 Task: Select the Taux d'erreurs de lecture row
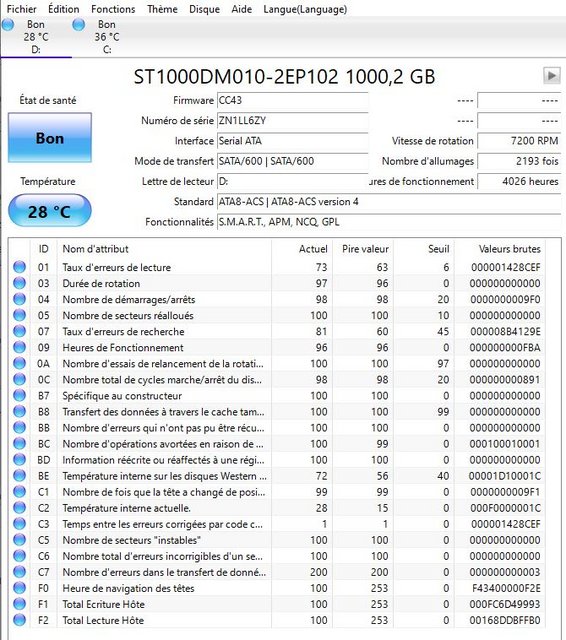coord(277,267)
